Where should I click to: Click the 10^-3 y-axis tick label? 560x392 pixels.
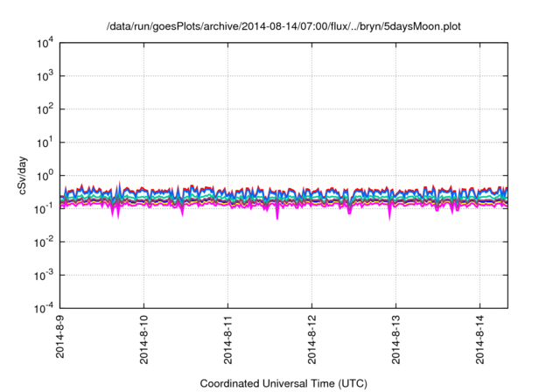44,276
